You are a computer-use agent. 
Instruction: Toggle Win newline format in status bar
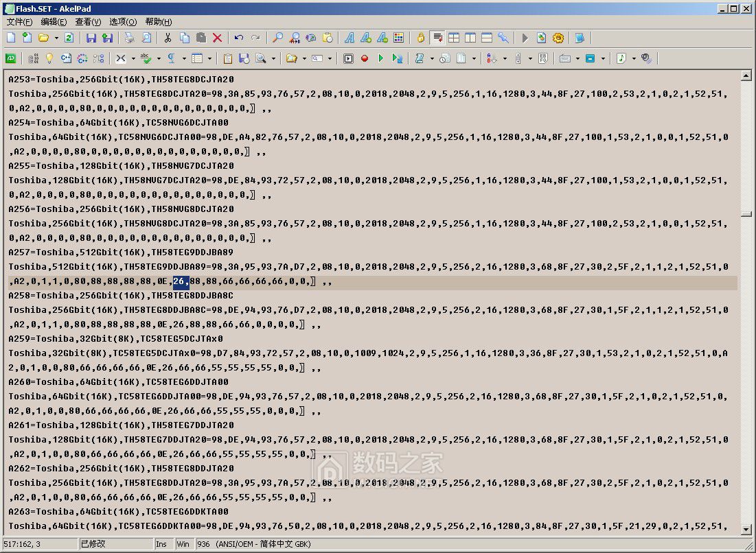click(x=183, y=544)
